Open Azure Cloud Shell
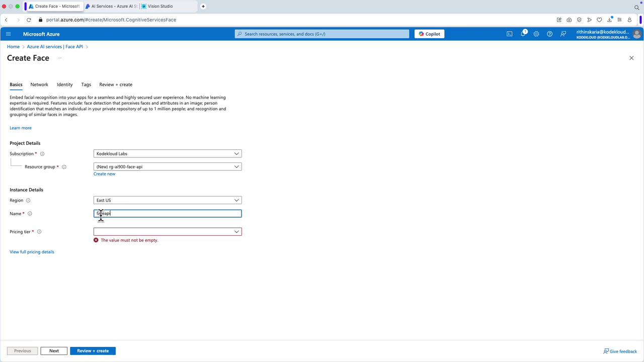 point(510,34)
